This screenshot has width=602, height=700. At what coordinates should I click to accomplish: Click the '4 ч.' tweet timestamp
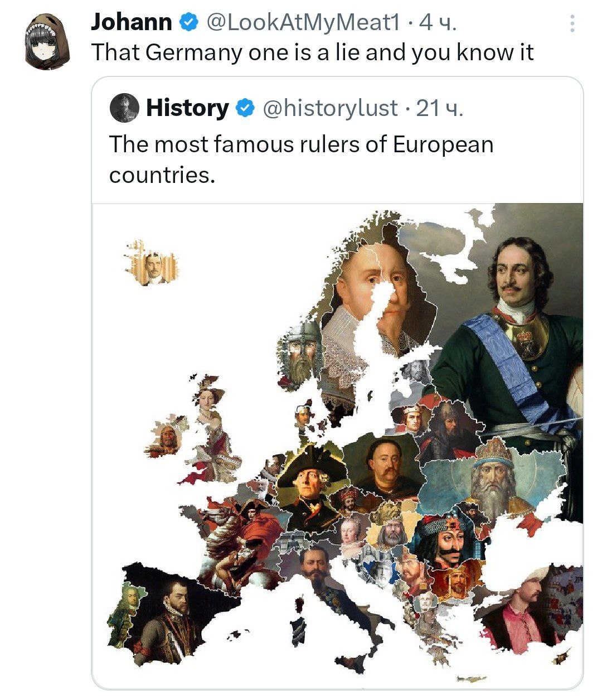point(438,22)
